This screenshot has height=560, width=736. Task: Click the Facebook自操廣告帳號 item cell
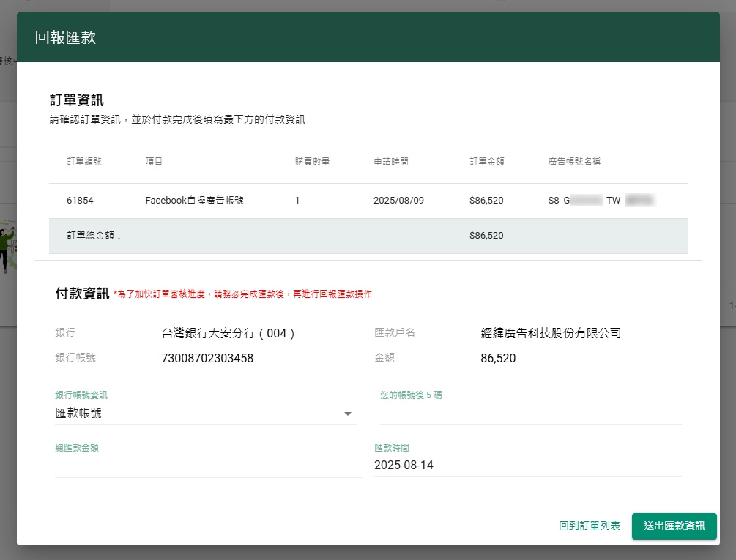click(x=194, y=200)
